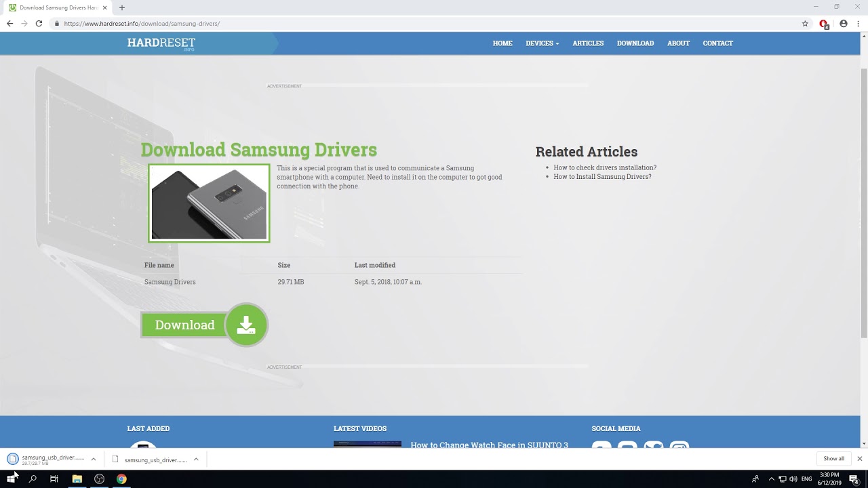Image resolution: width=868 pixels, height=488 pixels.
Task: Click the address bar URL field
Action: click(x=427, y=23)
